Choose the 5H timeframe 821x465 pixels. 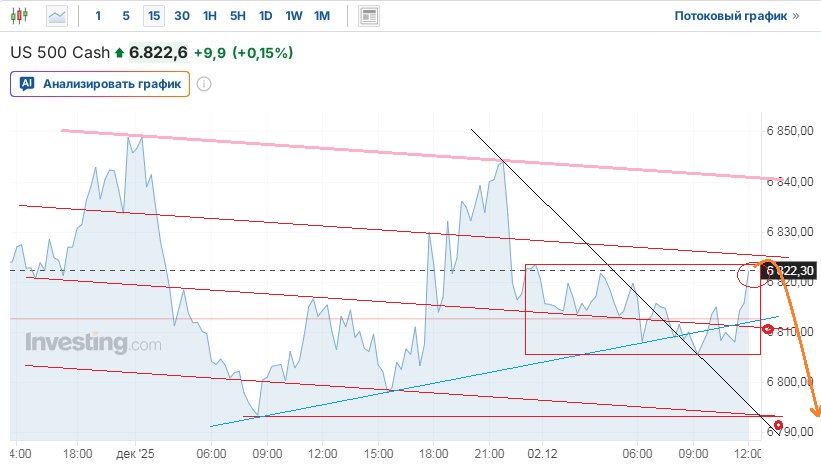click(237, 16)
